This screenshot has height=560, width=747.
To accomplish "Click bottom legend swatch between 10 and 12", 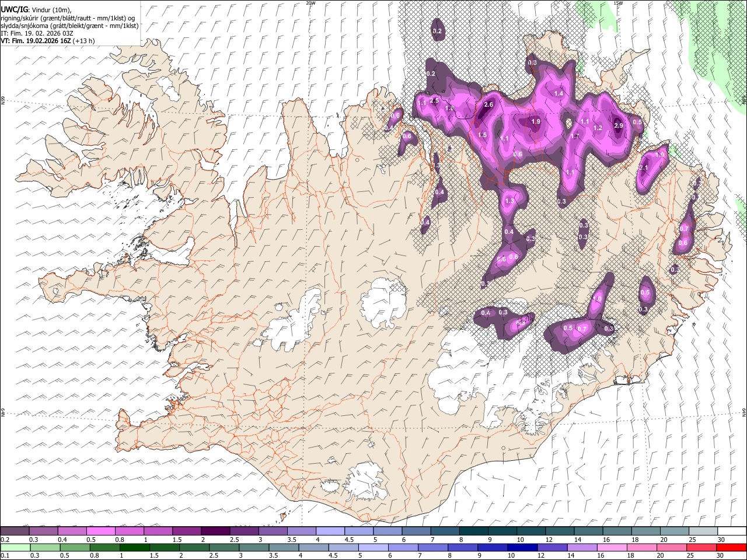I will tap(522, 548).
